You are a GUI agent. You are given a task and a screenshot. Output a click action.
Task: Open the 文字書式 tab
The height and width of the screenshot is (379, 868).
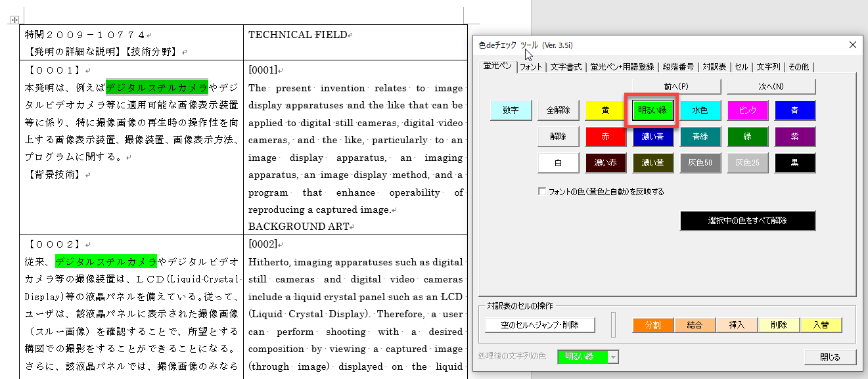click(x=565, y=67)
